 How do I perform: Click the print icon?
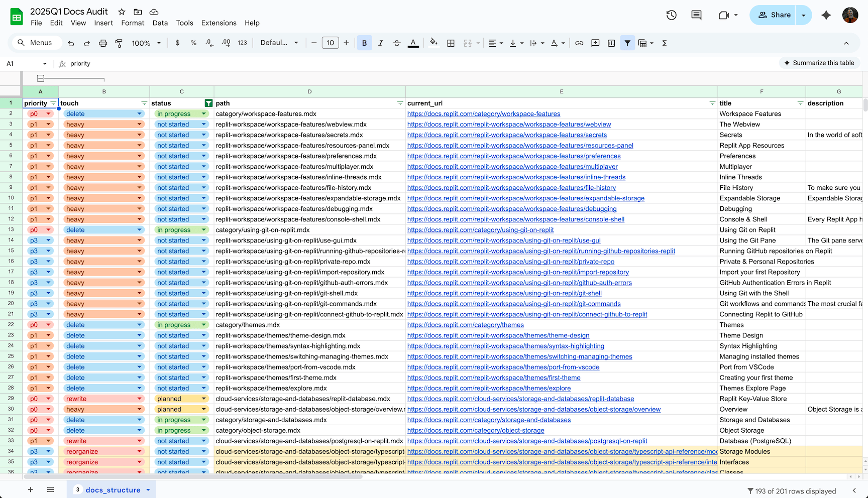(x=103, y=43)
